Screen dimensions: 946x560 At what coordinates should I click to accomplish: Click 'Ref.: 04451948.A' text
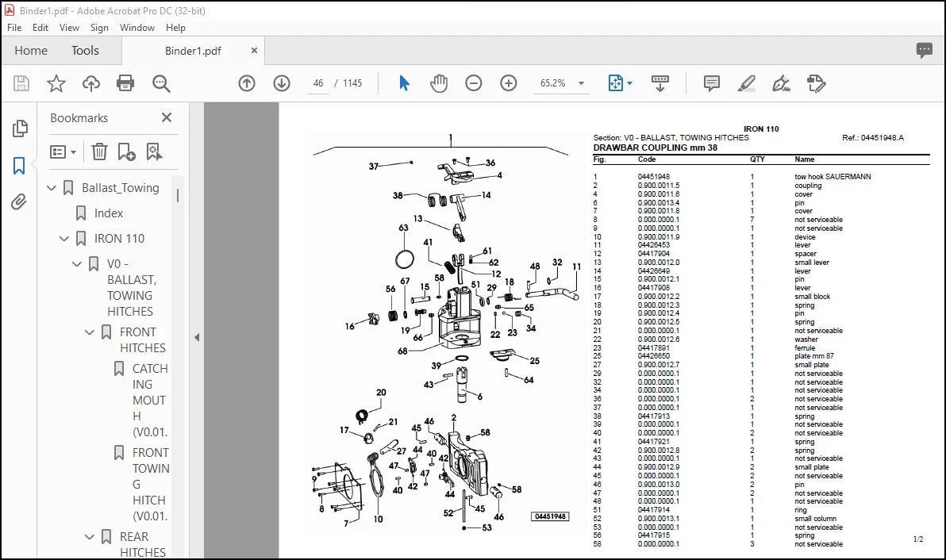click(x=873, y=138)
